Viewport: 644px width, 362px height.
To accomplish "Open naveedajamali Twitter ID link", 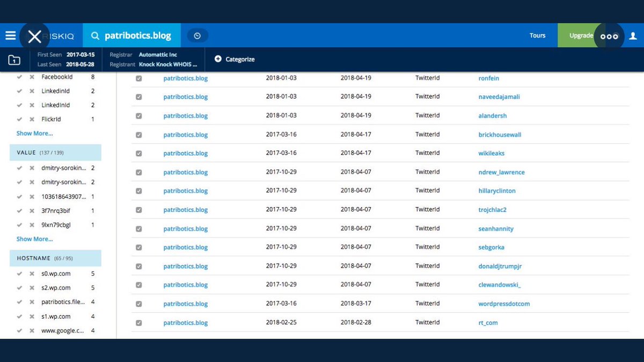I will (x=499, y=97).
